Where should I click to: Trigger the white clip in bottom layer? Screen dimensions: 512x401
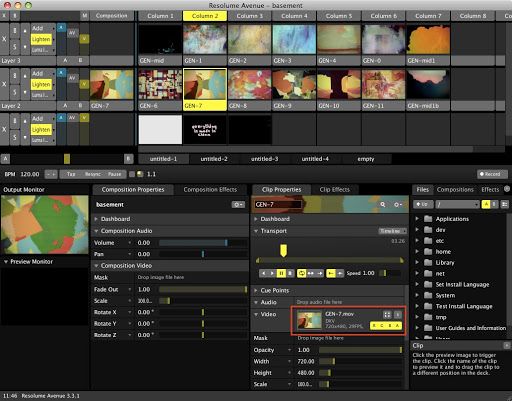(x=160, y=129)
